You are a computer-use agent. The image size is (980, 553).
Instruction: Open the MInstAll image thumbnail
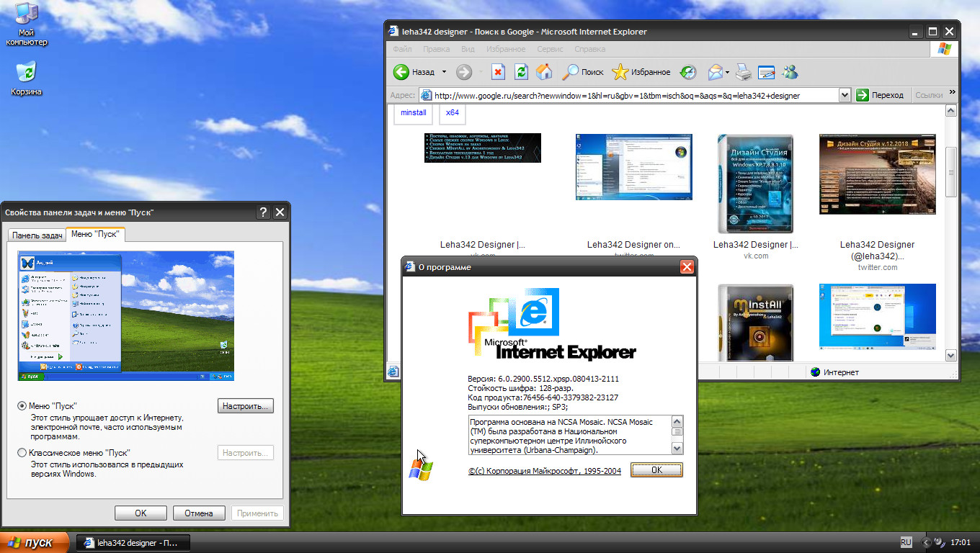click(755, 323)
